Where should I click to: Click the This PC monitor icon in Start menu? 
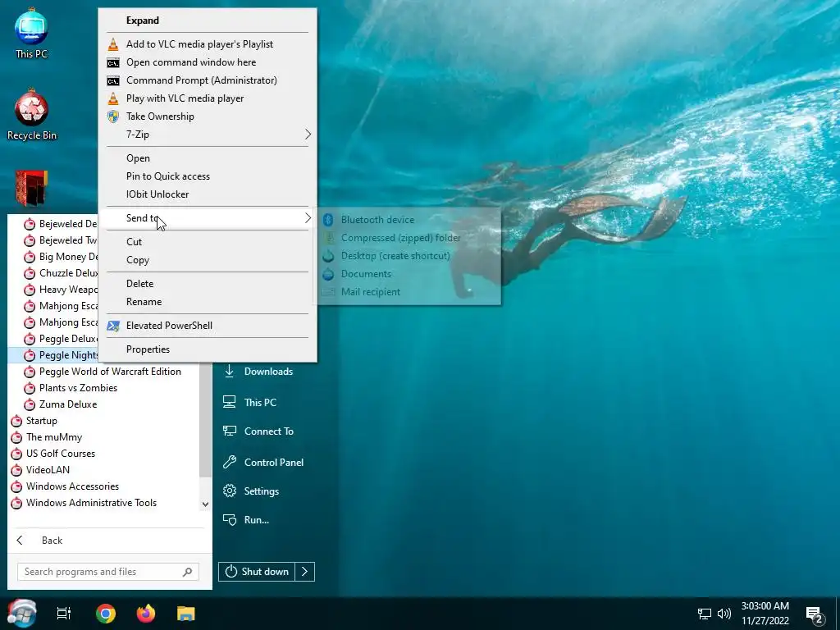[x=230, y=402]
